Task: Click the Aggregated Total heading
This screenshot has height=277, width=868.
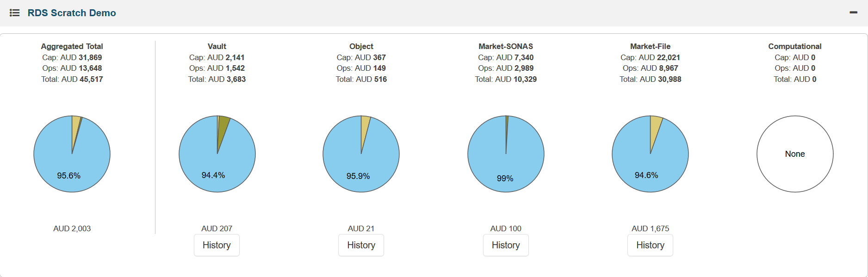Action: [72, 46]
